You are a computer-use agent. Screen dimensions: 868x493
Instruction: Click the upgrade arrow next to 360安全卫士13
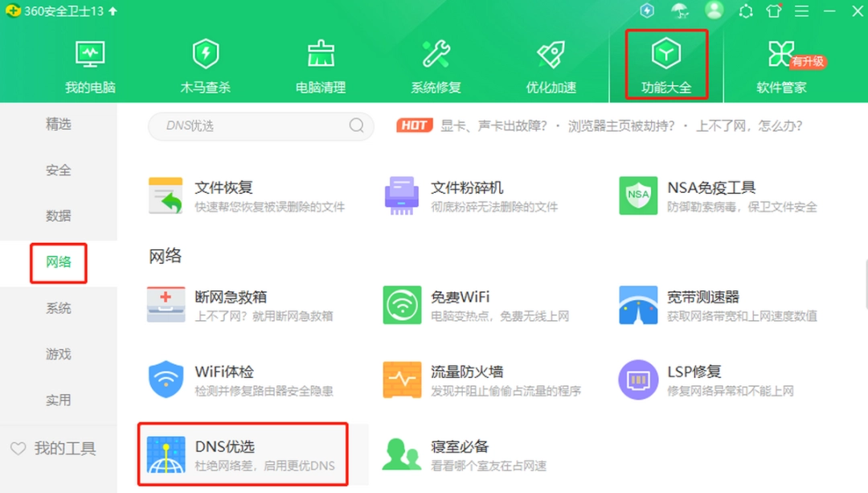(113, 11)
